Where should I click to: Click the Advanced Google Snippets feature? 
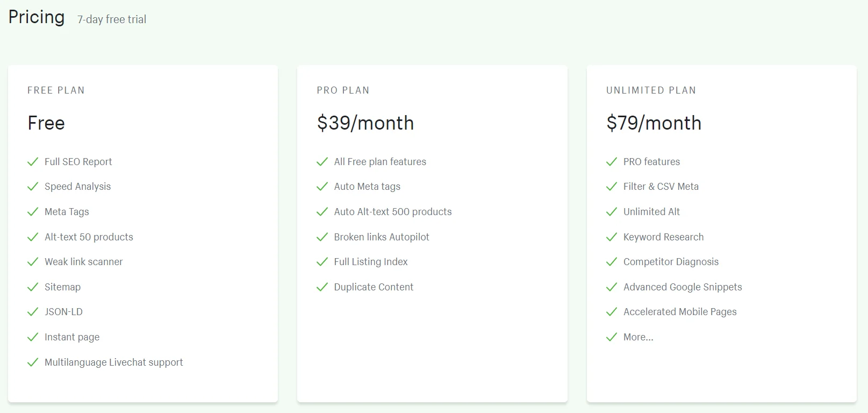point(682,287)
